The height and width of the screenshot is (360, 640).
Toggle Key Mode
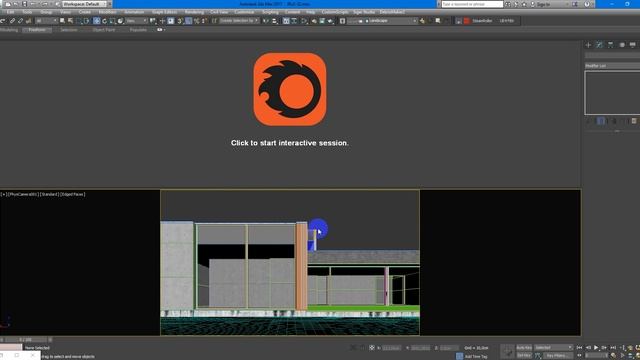click(579, 355)
